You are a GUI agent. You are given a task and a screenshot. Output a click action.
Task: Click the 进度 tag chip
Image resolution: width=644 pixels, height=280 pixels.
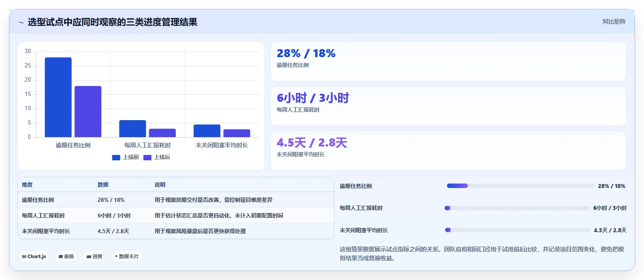tap(94, 256)
